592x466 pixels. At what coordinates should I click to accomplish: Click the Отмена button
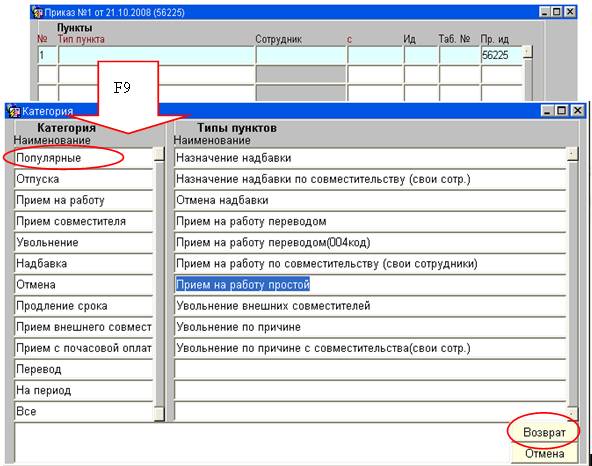(544, 454)
